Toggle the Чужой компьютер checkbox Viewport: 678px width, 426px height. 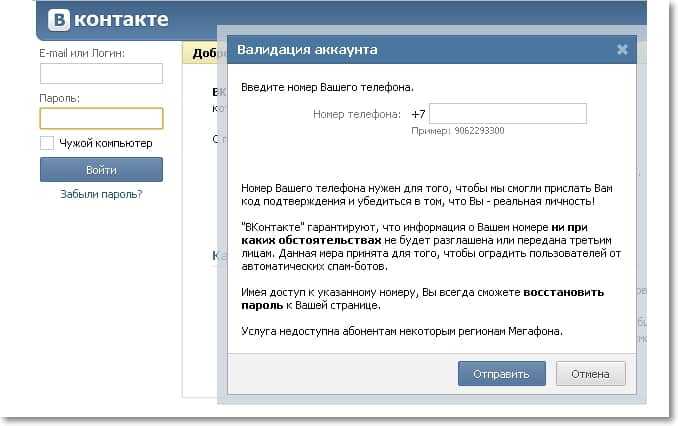47,143
